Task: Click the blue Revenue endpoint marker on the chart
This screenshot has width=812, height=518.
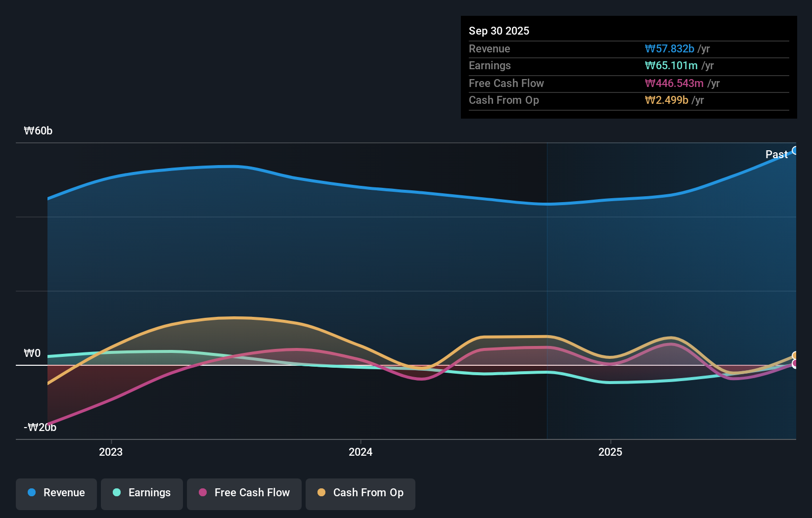Action: 795,150
